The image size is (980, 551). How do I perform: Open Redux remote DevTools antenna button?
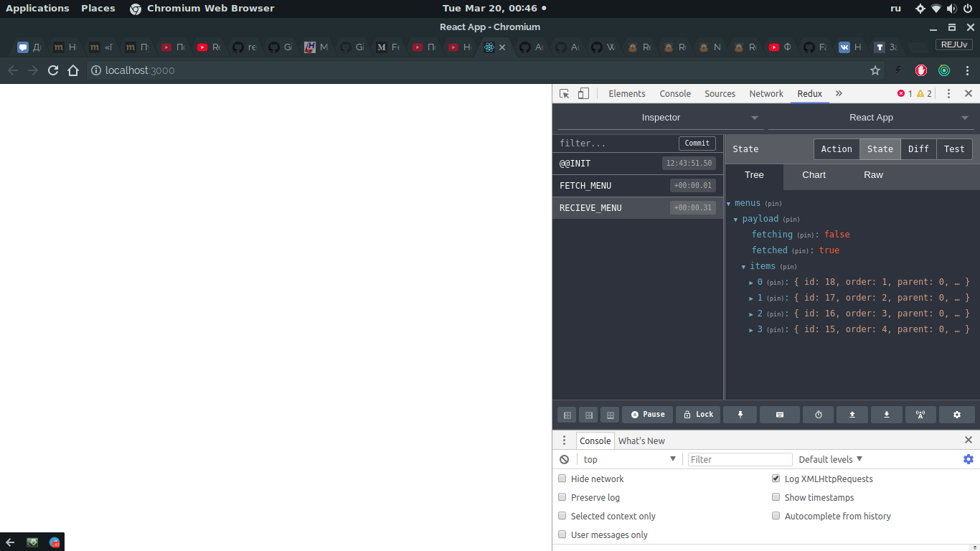click(x=920, y=415)
